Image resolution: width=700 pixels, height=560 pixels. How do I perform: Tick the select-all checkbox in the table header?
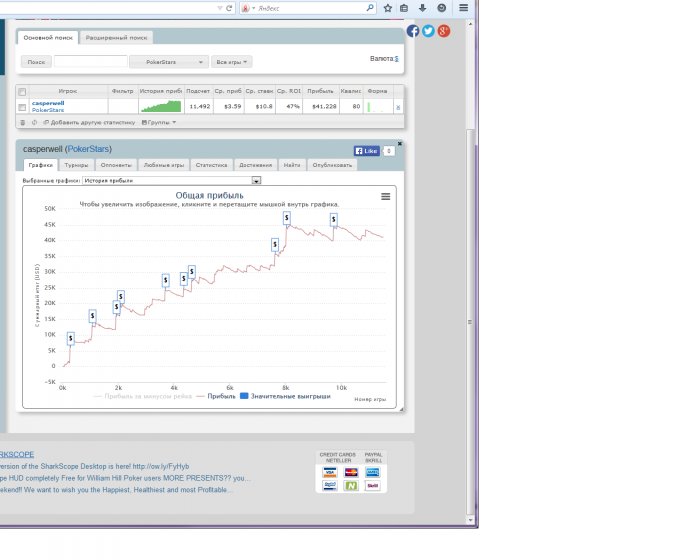[22, 92]
